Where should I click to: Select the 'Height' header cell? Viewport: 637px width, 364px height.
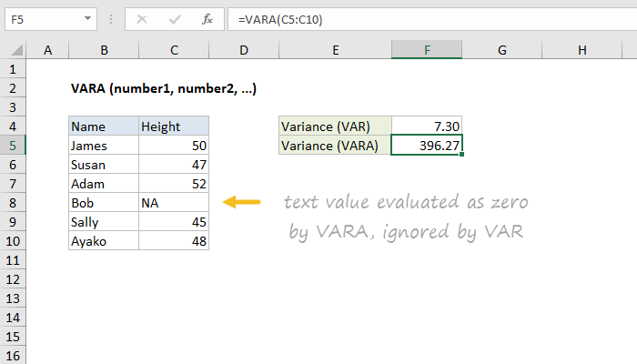[174, 126]
